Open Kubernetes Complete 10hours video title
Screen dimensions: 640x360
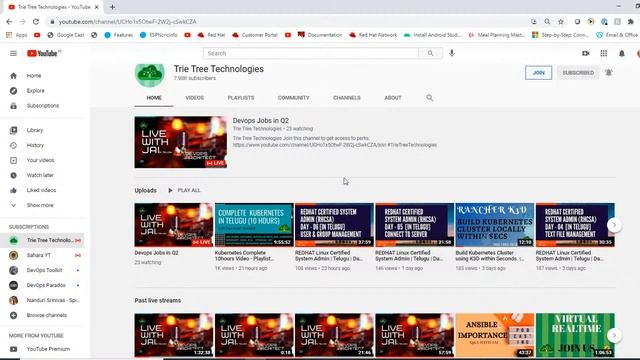[244, 256]
